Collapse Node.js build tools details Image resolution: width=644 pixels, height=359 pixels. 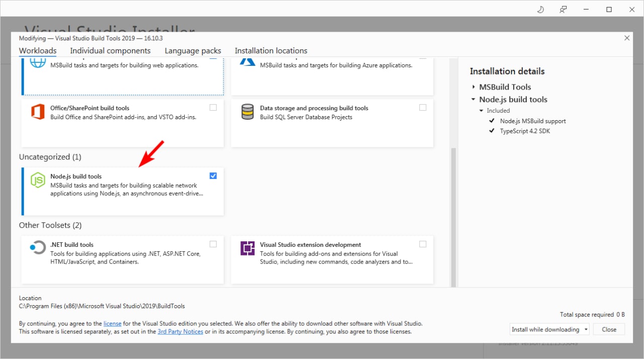point(473,100)
